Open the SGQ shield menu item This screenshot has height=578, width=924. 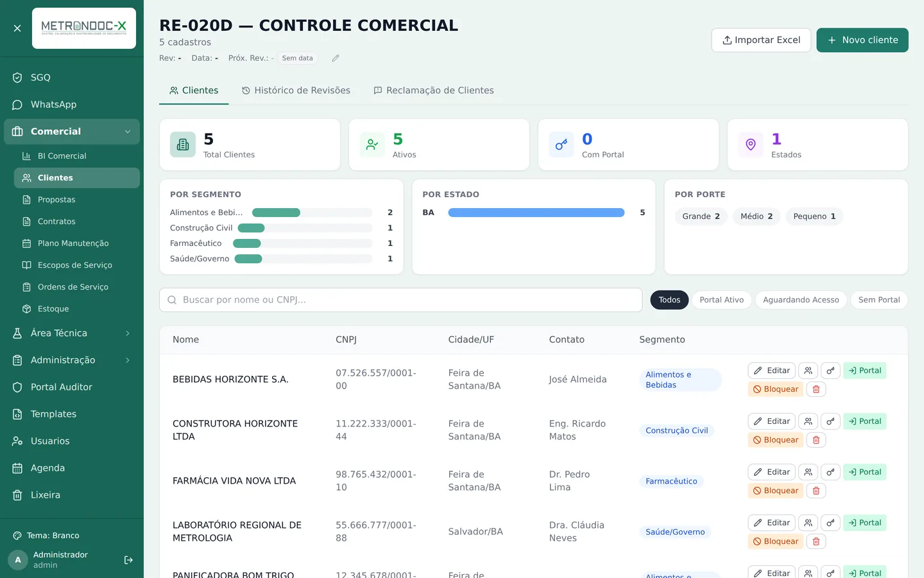tap(72, 78)
